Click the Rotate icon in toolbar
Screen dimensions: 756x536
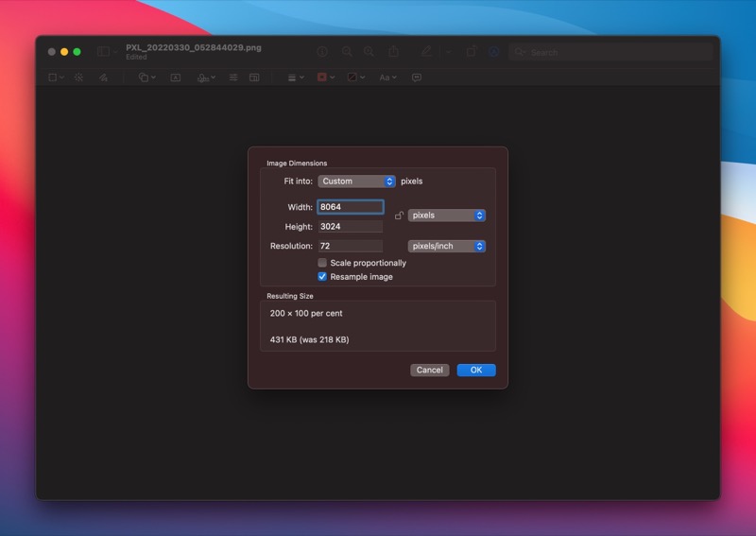(x=472, y=51)
